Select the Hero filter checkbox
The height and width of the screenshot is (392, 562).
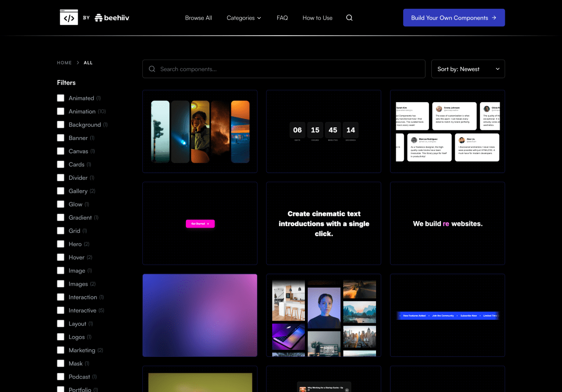click(60, 244)
